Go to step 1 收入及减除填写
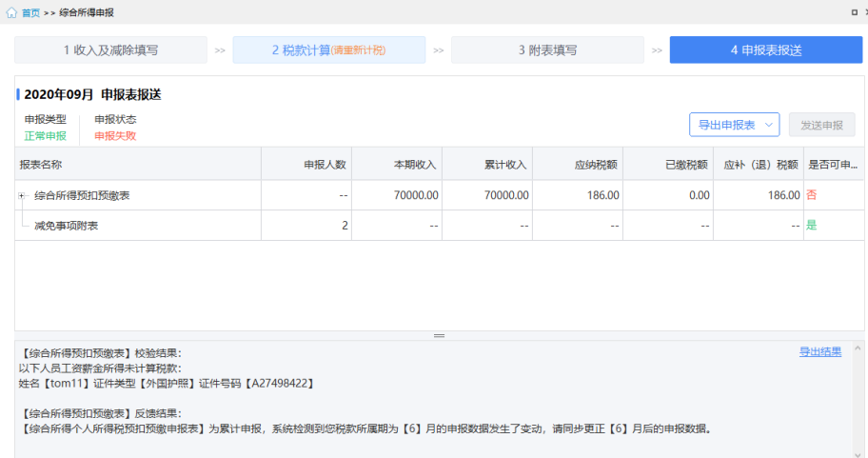The image size is (868, 458). click(x=110, y=50)
